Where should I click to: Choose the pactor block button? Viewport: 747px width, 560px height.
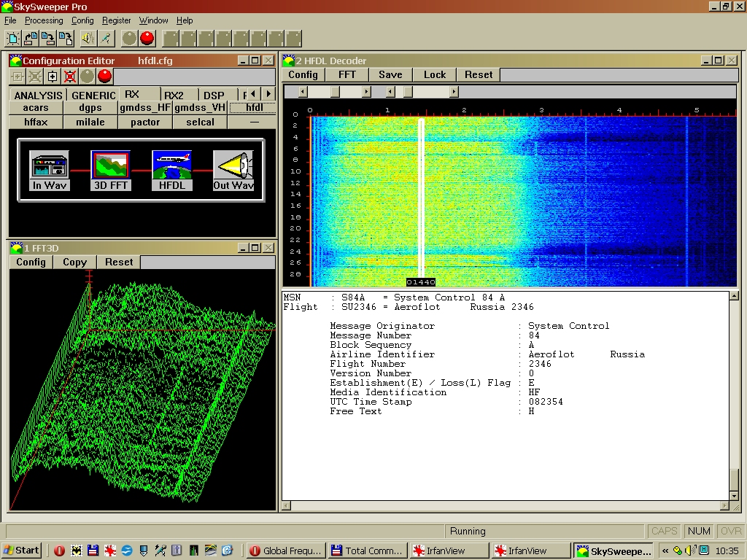click(145, 122)
